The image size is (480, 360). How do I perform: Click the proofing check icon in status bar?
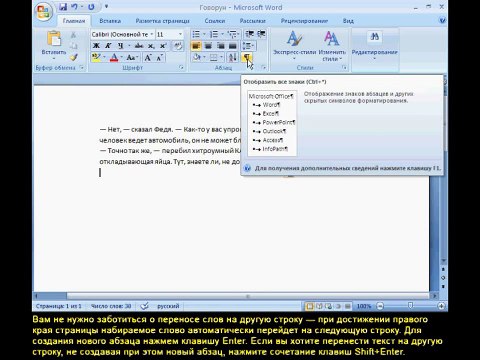[x=144, y=306]
